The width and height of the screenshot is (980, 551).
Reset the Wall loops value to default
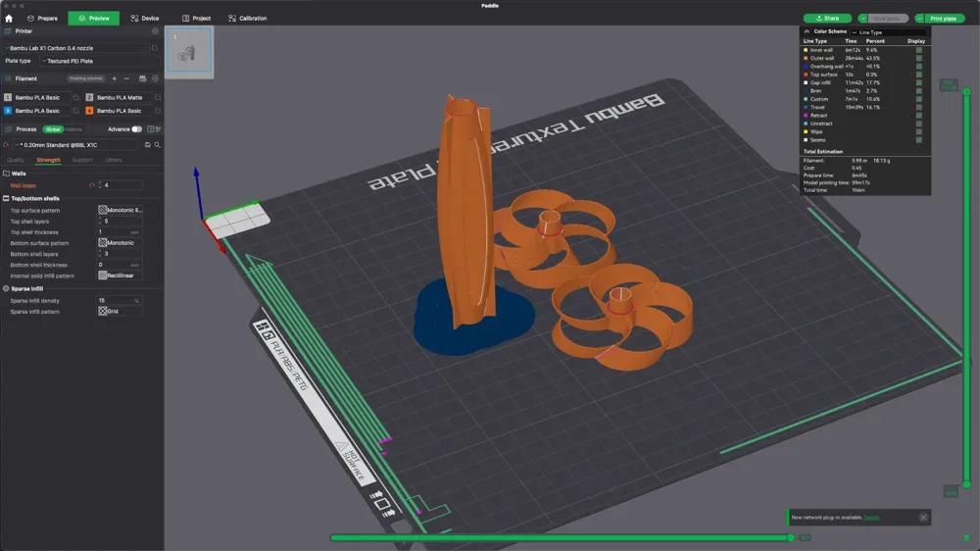(92, 184)
